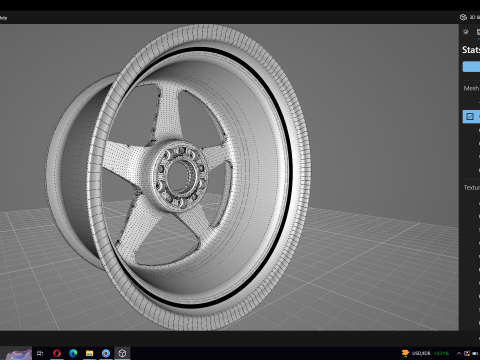480x360 pixels.
Task: Click the battery icon in system tray
Action: (475, 353)
